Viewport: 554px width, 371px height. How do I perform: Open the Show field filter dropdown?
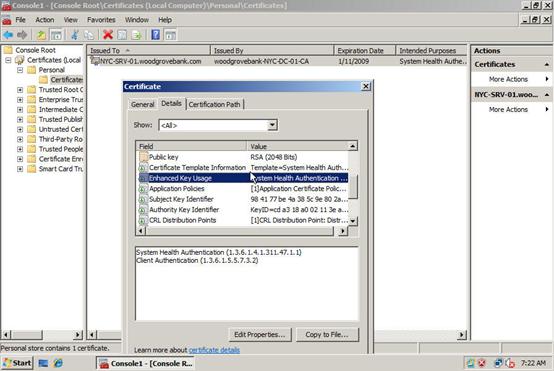tap(272, 125)
